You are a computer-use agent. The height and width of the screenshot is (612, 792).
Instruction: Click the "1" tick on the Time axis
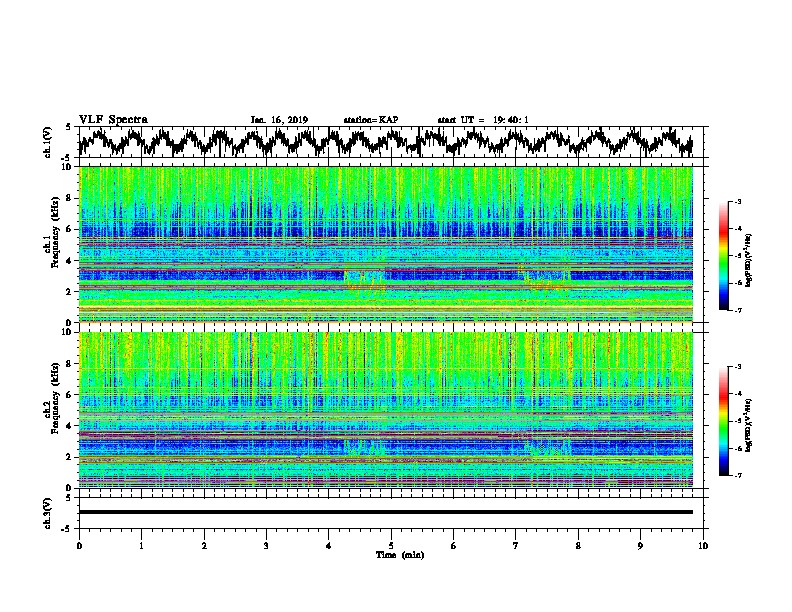click(x=141, y=546)
